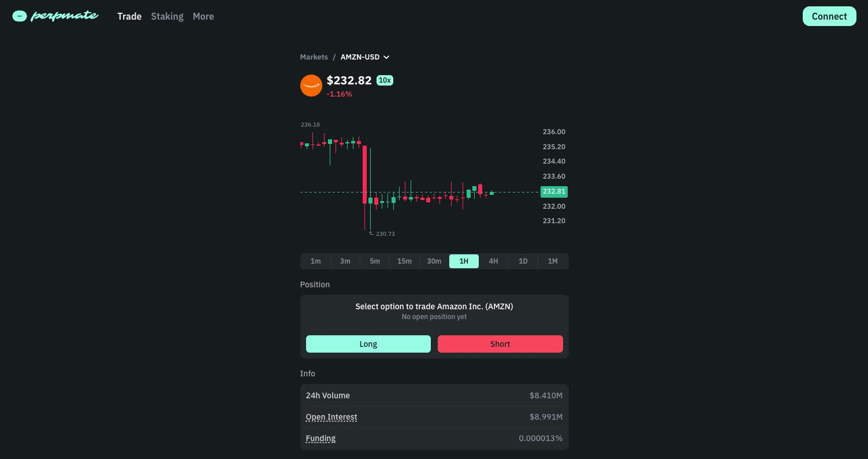Click the $8.410M volume value

546,395
